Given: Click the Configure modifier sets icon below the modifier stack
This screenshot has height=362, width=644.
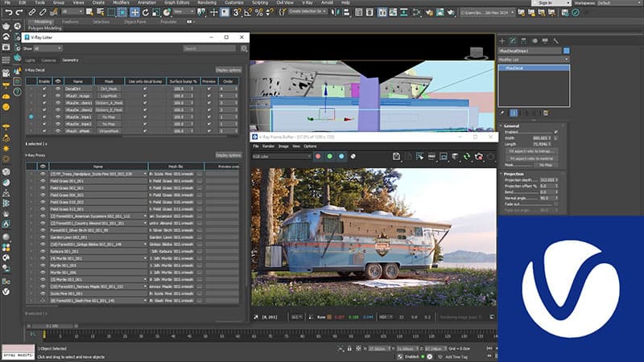Looking at the screenshot, I should coord(546,113).
